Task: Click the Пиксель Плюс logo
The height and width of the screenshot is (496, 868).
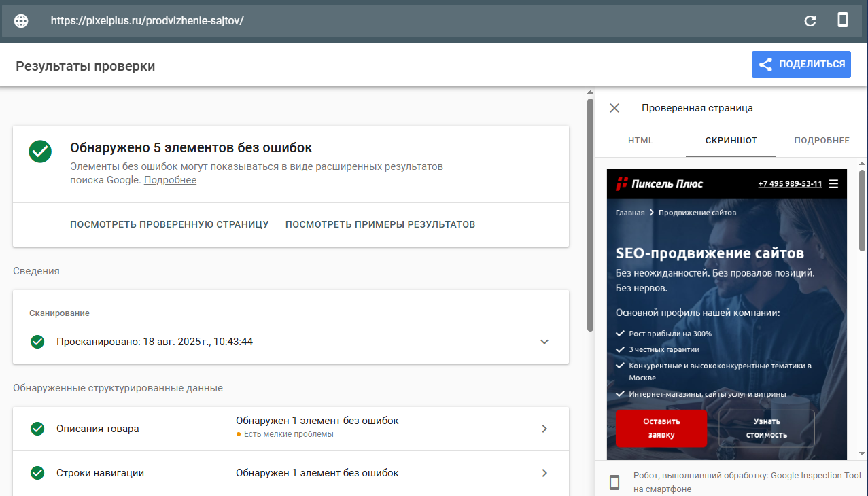Action: pyautogui.click(x=659, y=183)
